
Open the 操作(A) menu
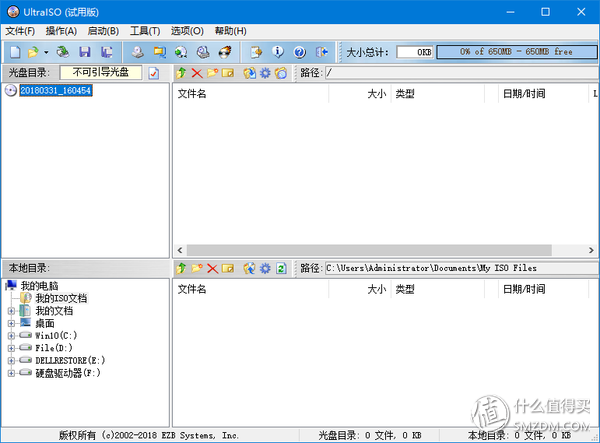[61, 31]
